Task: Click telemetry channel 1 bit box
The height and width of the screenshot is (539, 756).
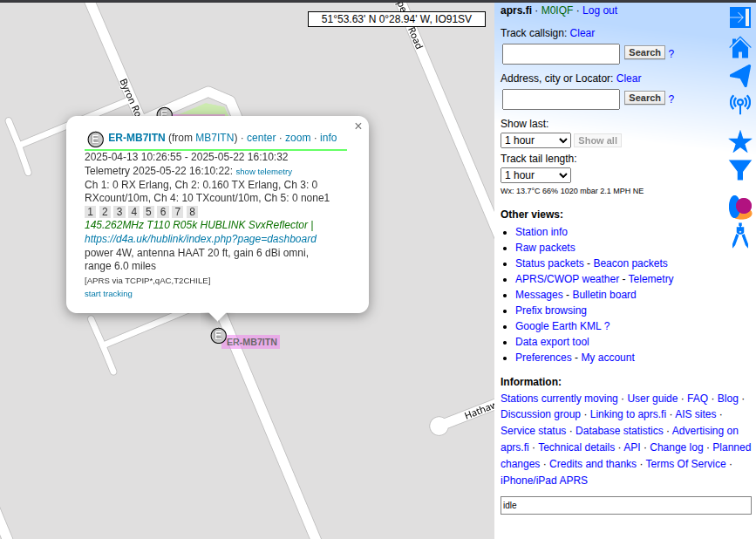Action: [x=90, y=212]
